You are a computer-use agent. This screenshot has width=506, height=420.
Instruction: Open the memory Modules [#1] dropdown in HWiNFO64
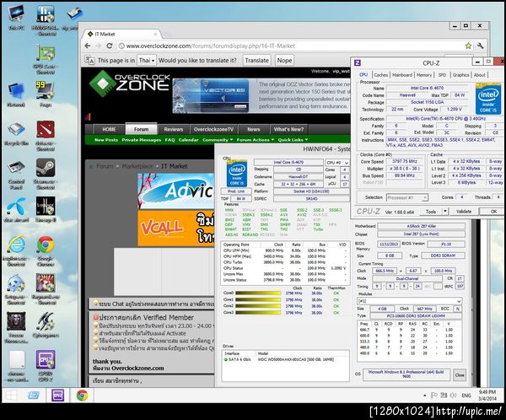click(x=410, y=301)
